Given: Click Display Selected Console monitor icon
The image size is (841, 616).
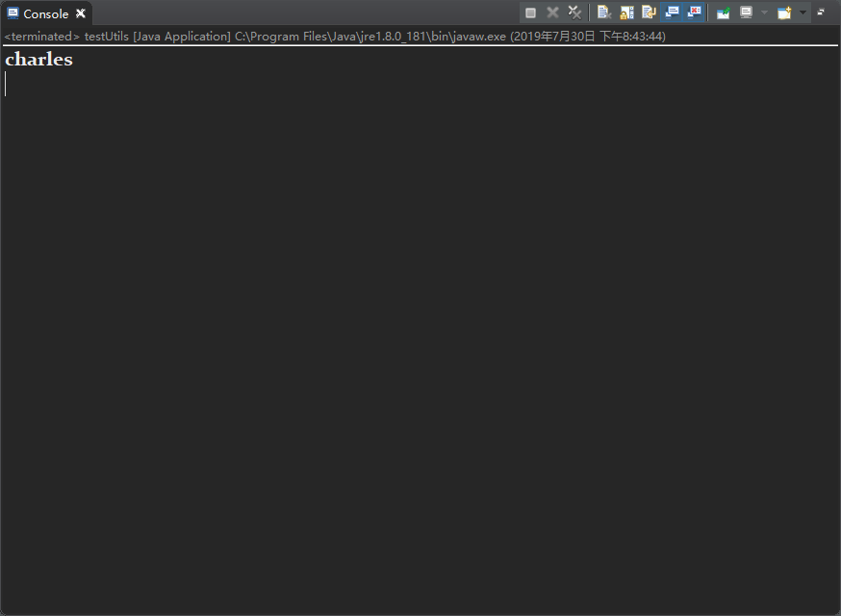Looking at the screenshot, I should pyautogui.click(x=746, y=13).
